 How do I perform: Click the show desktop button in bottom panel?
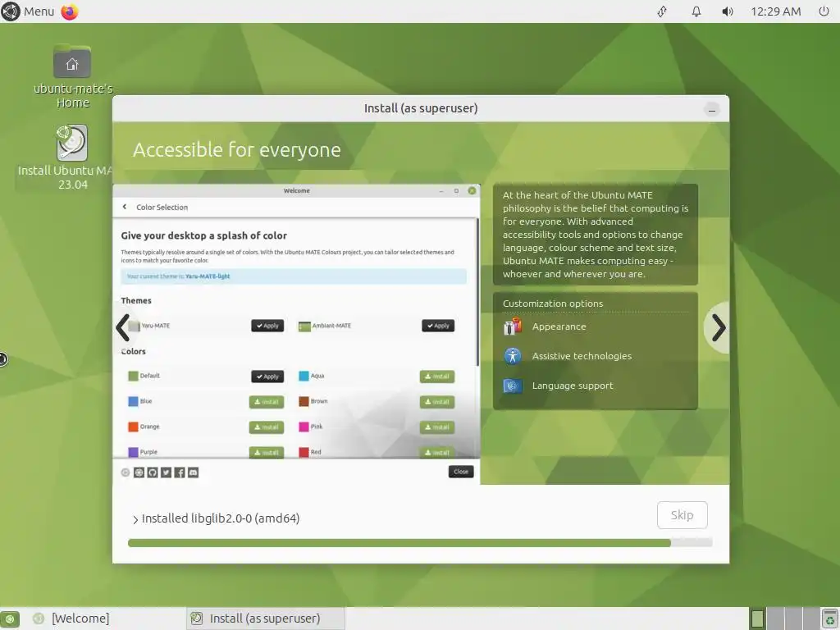click(10, 619)
